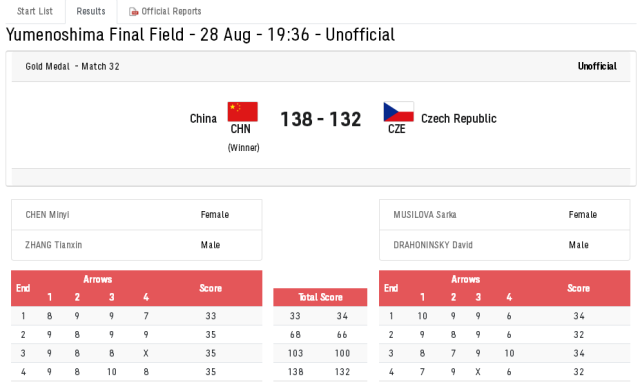Click Czech Republic's Arrows column header
The image size is (640, 391).
coord(466,279)
